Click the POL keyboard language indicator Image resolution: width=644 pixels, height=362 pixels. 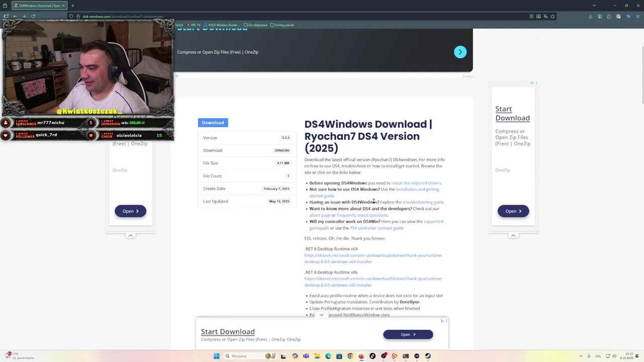point(598,356)
